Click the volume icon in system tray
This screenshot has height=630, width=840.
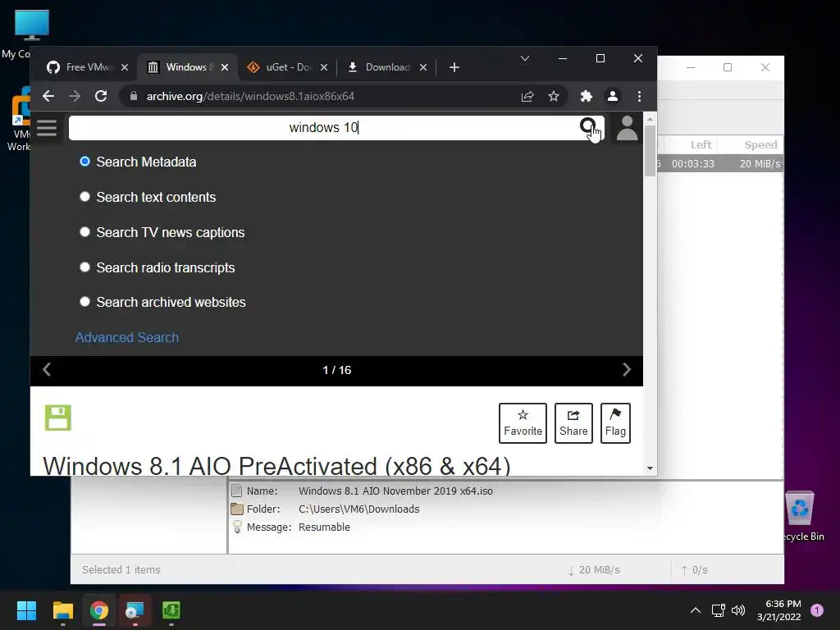click(738, 610)
